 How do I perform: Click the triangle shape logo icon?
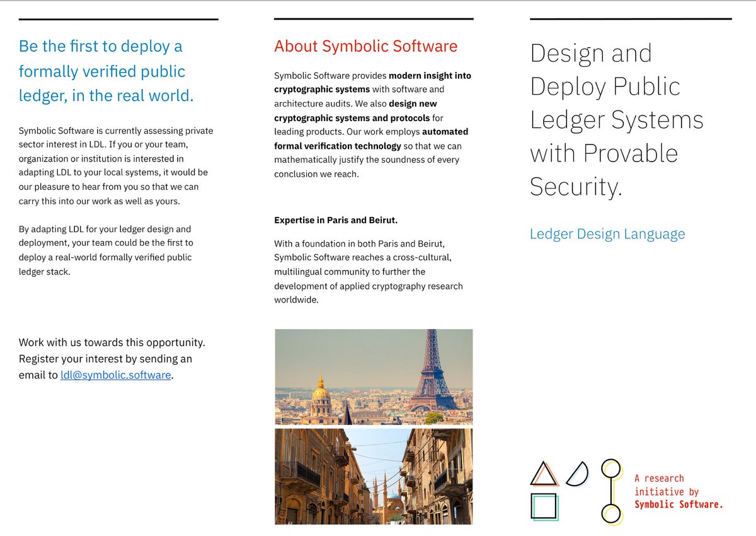[544, 474]
